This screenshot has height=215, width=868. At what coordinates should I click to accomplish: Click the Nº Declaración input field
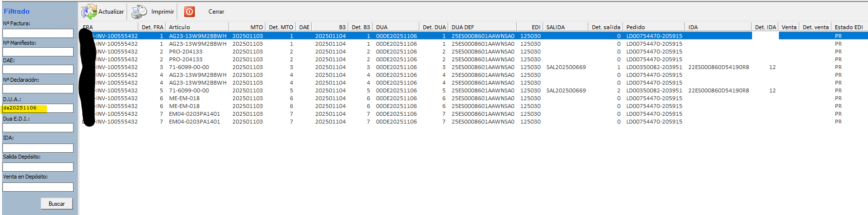pyautogui.click(x=38, y=89)
